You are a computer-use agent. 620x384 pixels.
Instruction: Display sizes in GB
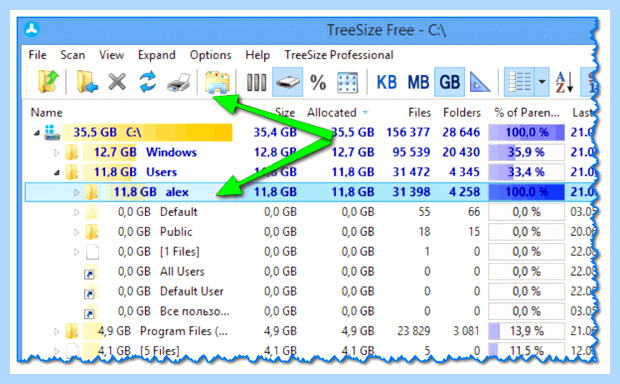(x=450, y=82)
